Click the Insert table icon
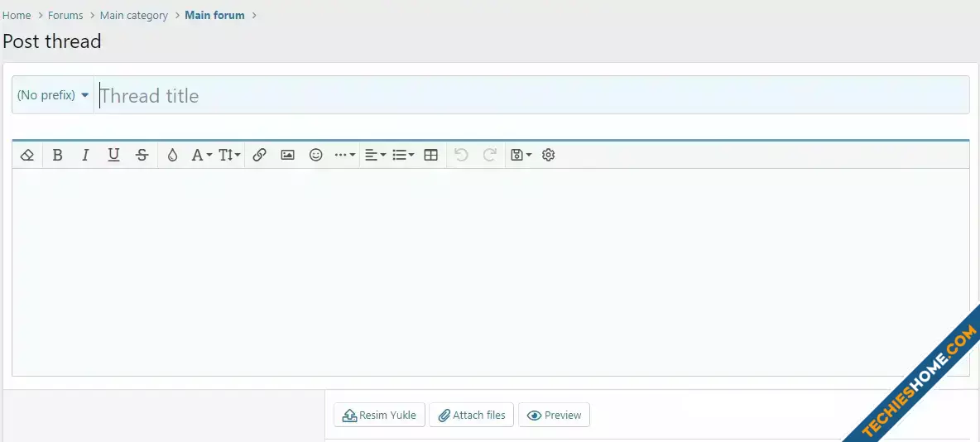This screenshot has height=442, width=980. click(x=430, y=155)
